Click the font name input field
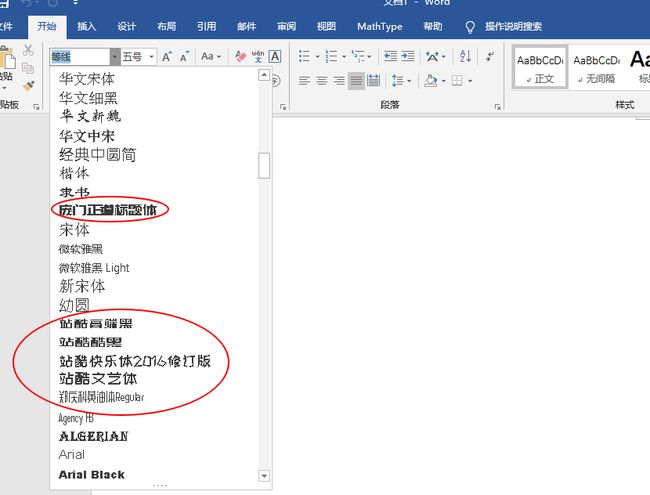Screen dimensions: 650x495 pyautogui.click(x=80, y=57)
